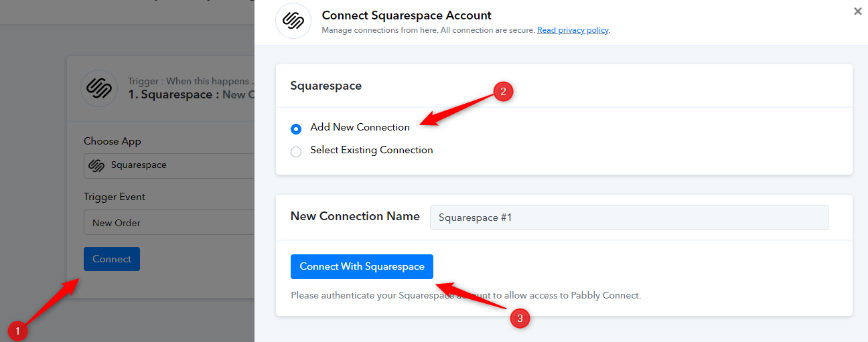
Task: Open the Read privacy policy link
Action: coord(573,30)
